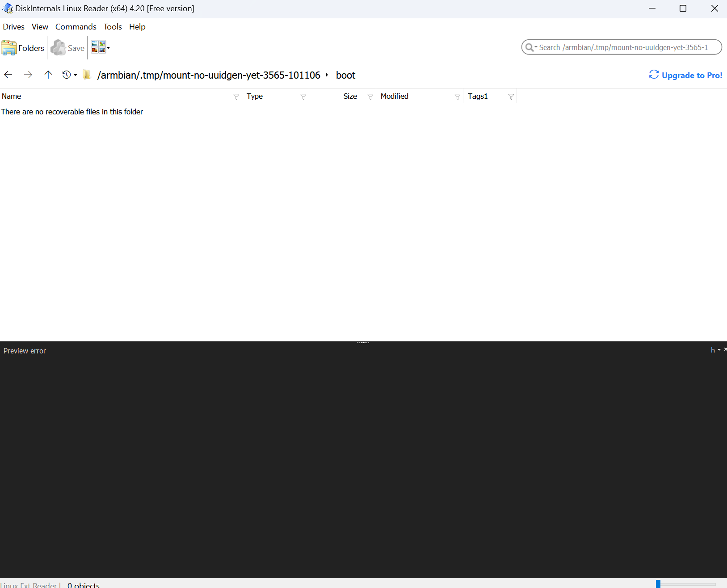The height and width of the screenshot is (588, 727).
Task: Click the Save toolbar button
Action: coord(67,48)
